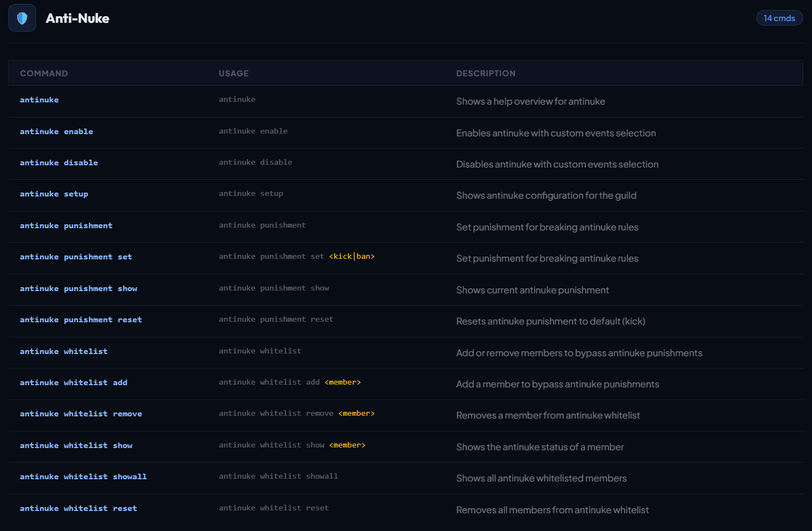This screenshot has width=812, height=531.
Task: Click the Anti-Nuke section heading
Action: 77,18
